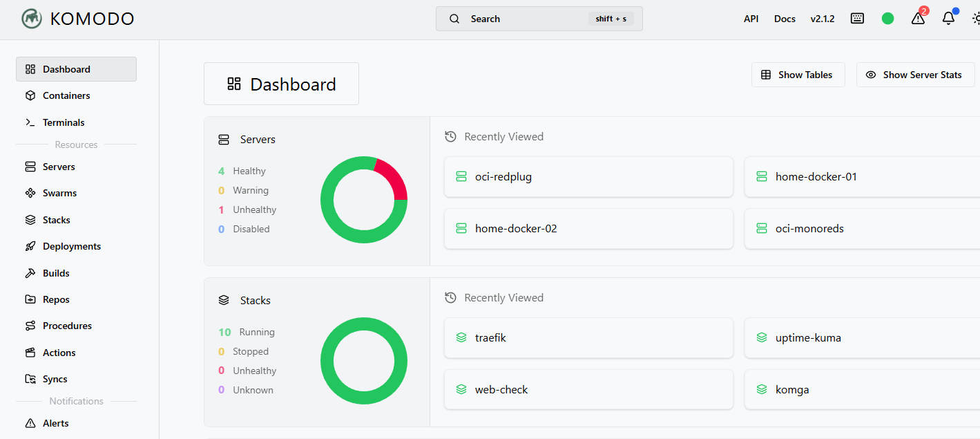
Task: Open the Builds sidebar entry
Action: [76, 273]
